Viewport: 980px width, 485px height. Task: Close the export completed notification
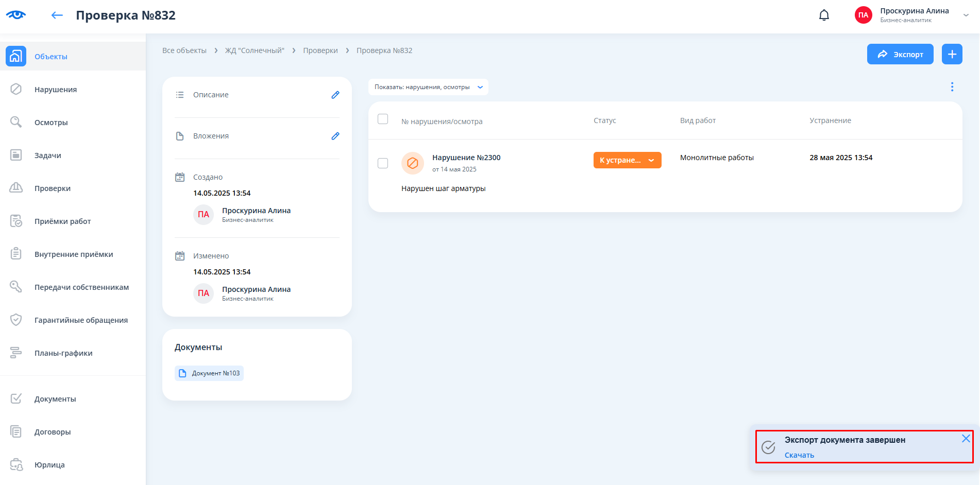(x=966, y=439)
